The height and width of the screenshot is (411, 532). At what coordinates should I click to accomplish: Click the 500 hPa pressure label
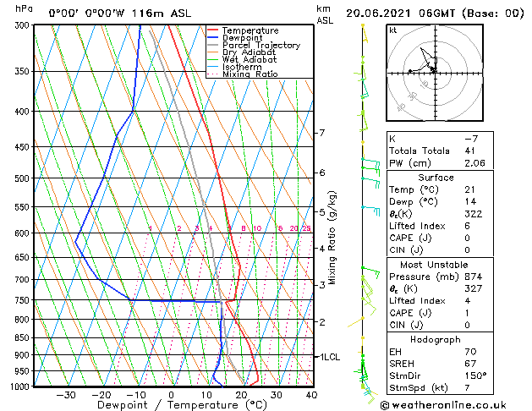pos(24,178)
